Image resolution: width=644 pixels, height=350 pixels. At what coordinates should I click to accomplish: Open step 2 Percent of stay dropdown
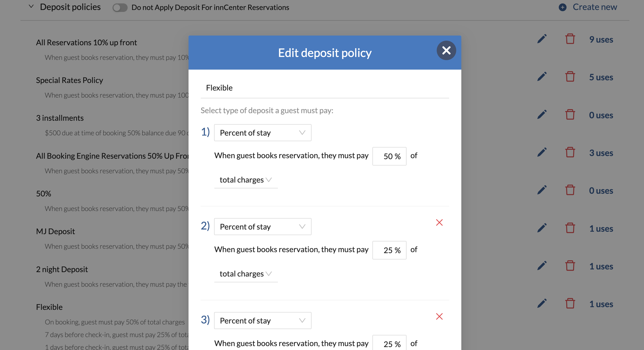click(x=263, y=227)
